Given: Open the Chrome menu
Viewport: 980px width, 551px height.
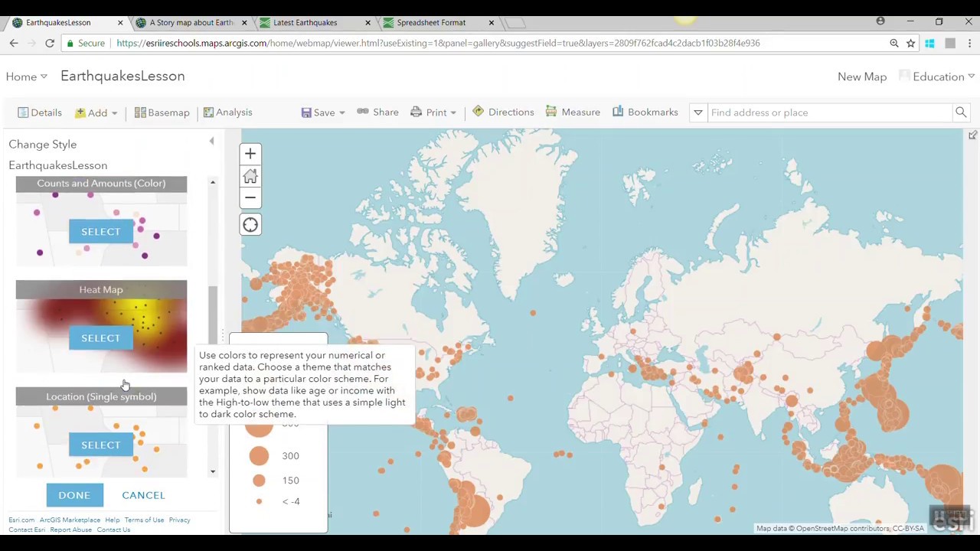Looking at the screenshot, I should [969, 43].
